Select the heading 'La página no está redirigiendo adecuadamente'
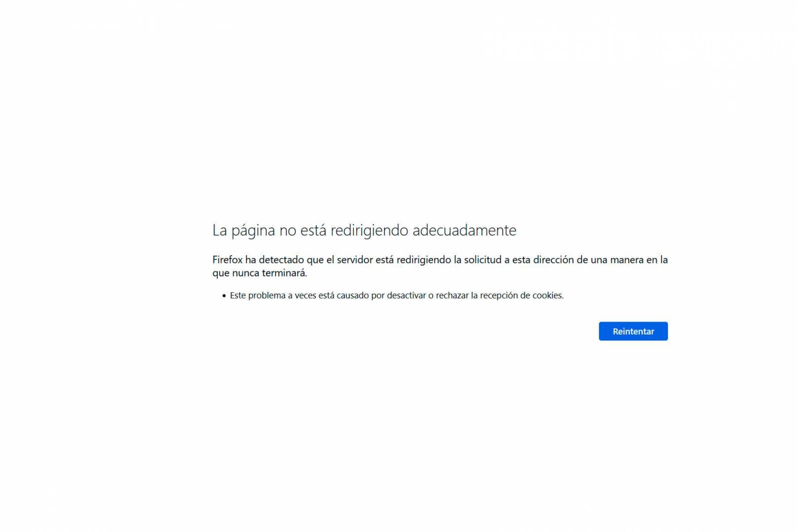Image resolution: width=798 pixels, height=532 pixels. (364, 231)
